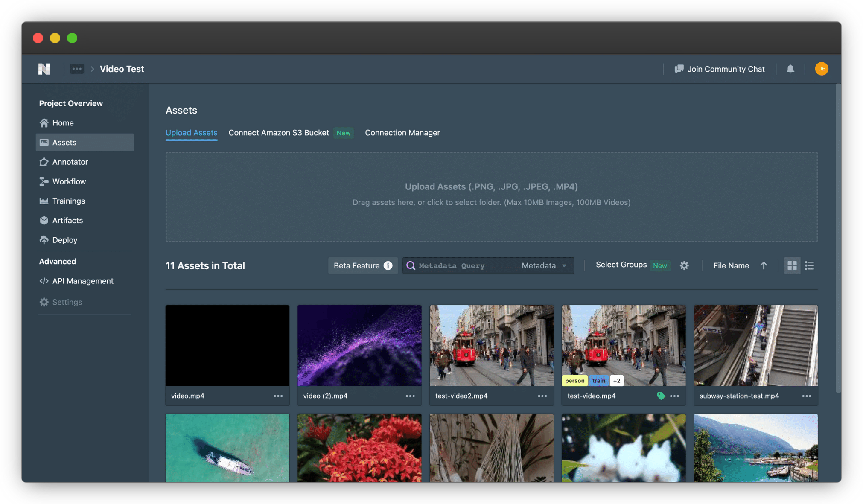Switch to the Connection Manager tab
This screenshot has height=504, width=863.
pyautogui.click(x=402, y=133)
